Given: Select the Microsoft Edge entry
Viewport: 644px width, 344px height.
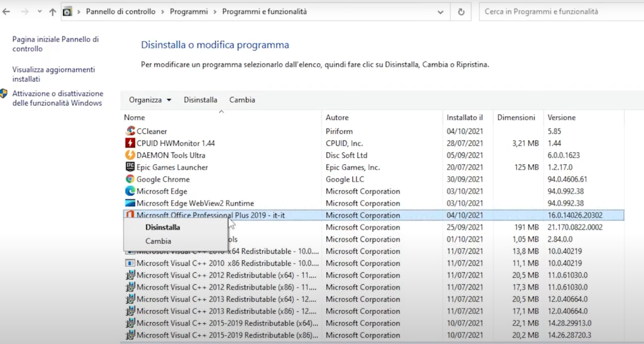Looking at the screenshot, I should [x=162, y=191].
